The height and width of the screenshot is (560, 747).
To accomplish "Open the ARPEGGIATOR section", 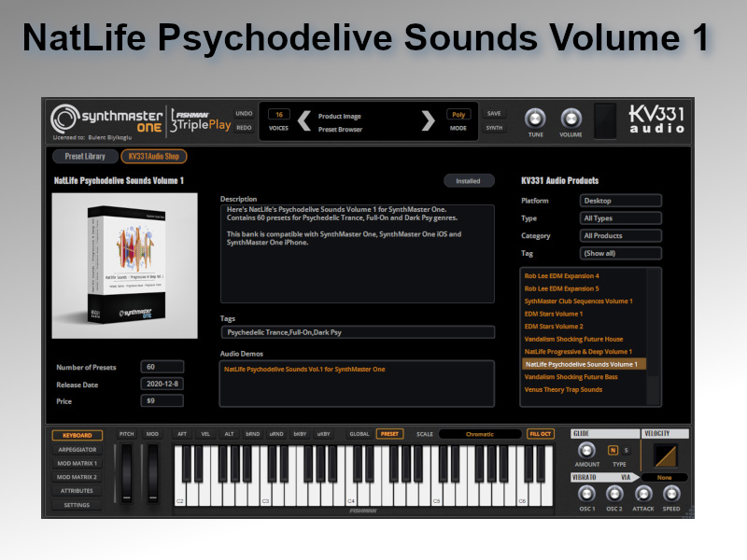I will click(78, 450).
